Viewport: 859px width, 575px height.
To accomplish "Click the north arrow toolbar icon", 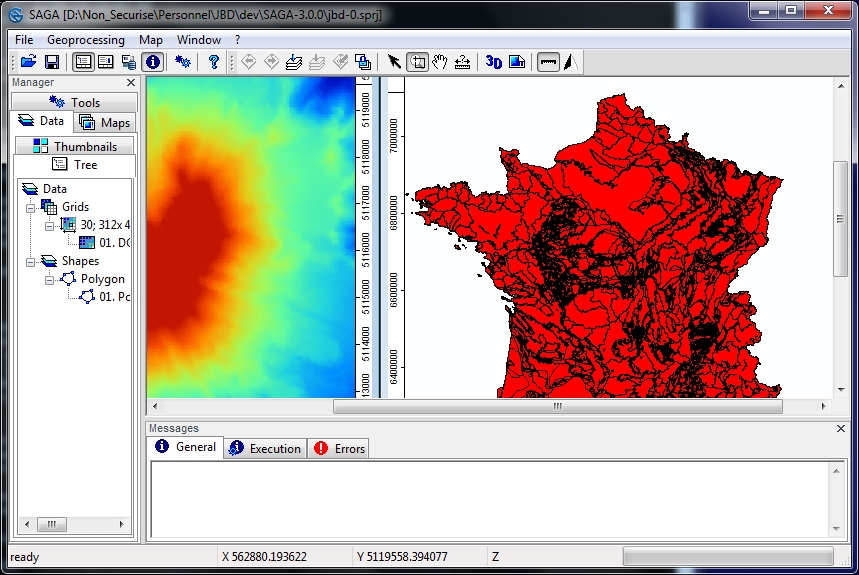I will click(569, 62).
